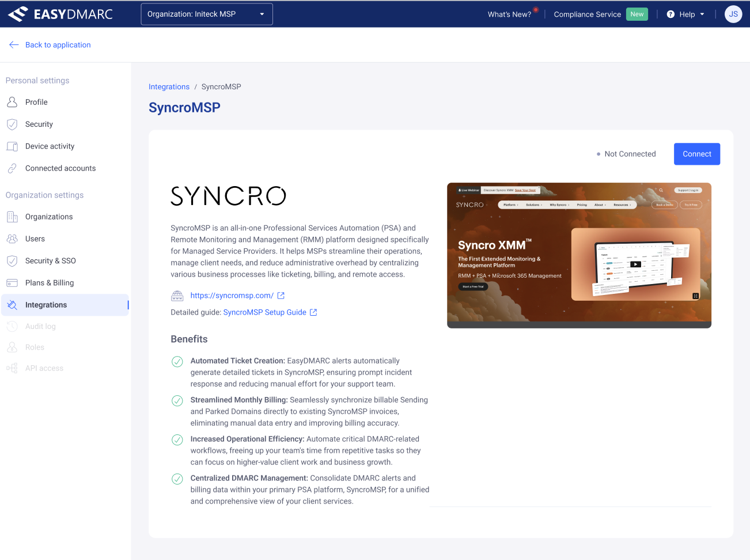Click the Help question mark icon
750x560 pixels.
pos(671,14)
